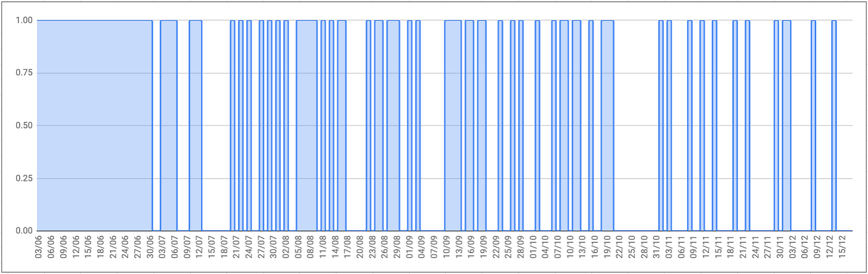
Task: Select the 21/11 date label
Action: [x=743, y=247]
